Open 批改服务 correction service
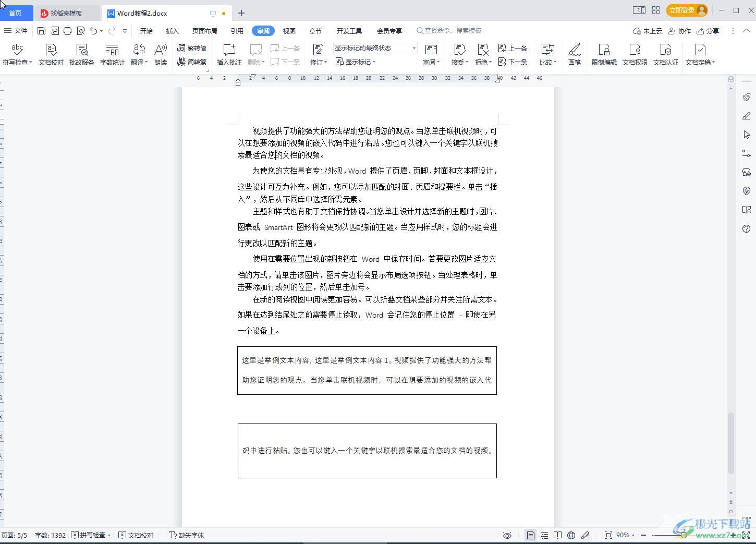 click(82, 54)
